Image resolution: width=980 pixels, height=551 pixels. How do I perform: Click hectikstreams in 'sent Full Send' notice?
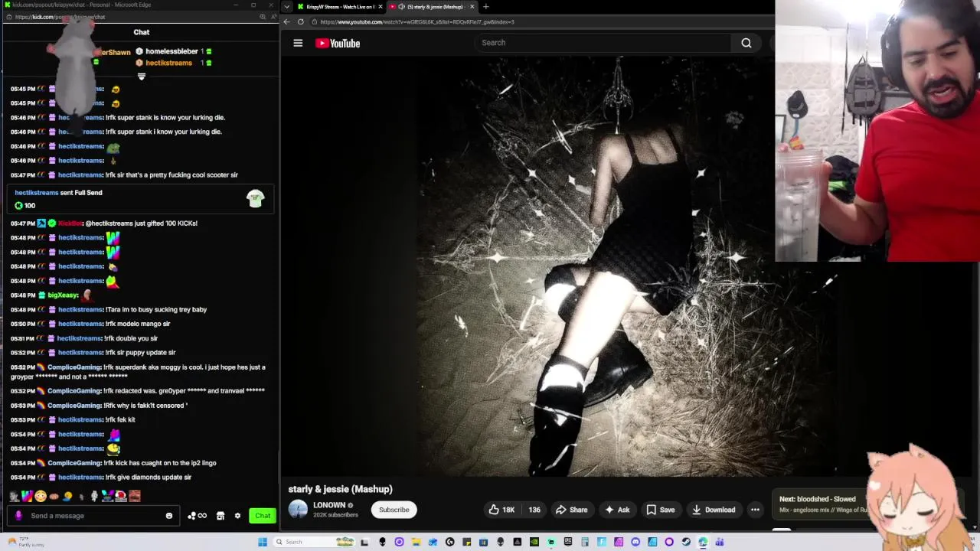tap(37, 193)
